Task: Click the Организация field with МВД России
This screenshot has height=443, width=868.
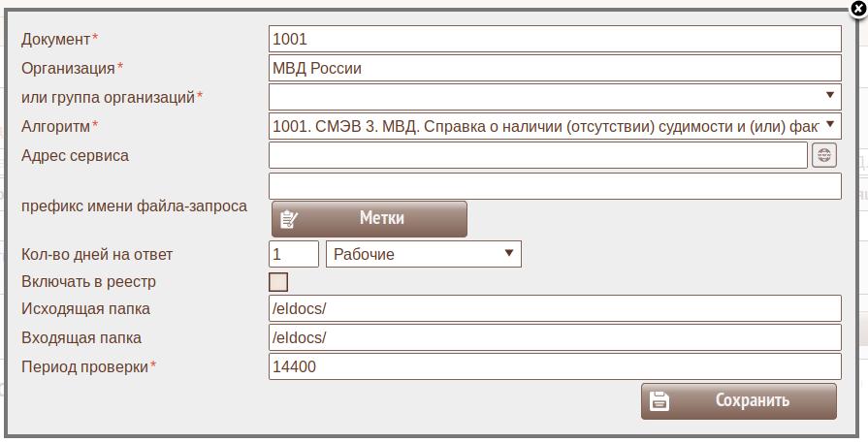Action: (x=555, y=68)
